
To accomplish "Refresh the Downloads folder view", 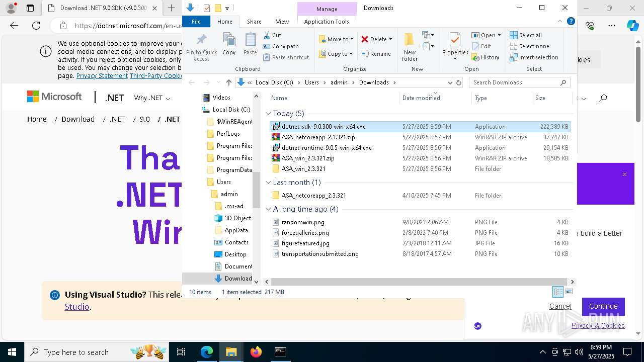I will coord(458,82).
